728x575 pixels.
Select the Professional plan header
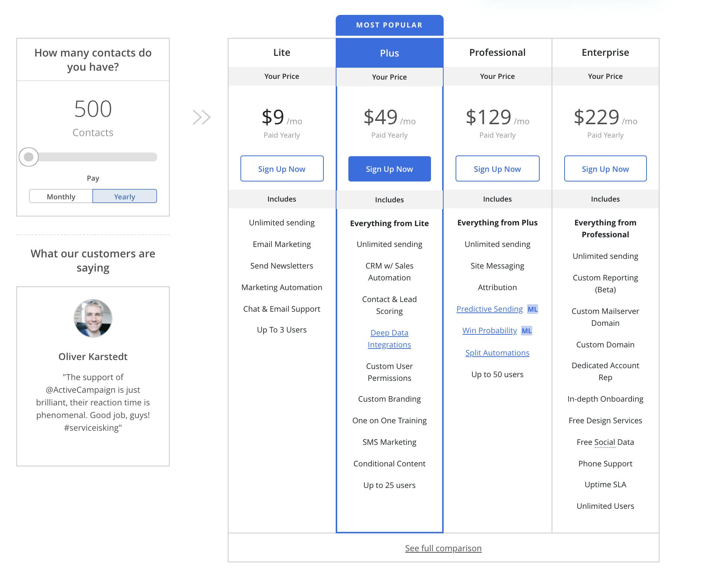click(497, 52)
